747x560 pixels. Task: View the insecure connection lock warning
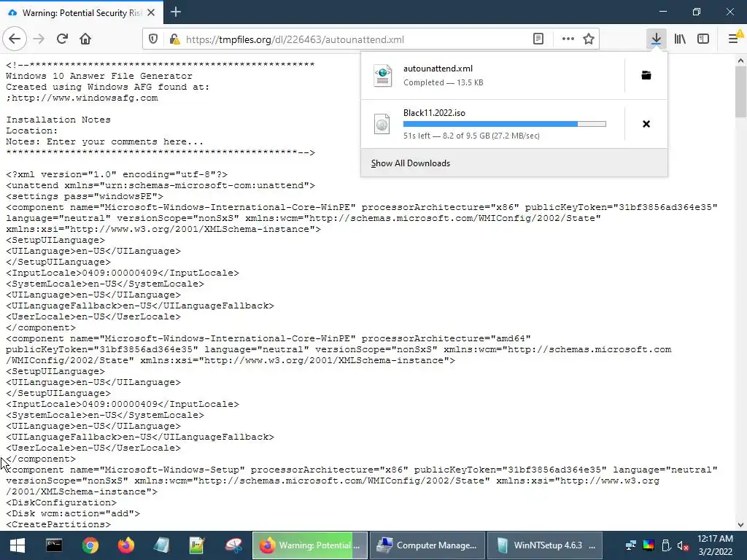tap(174, 39)
